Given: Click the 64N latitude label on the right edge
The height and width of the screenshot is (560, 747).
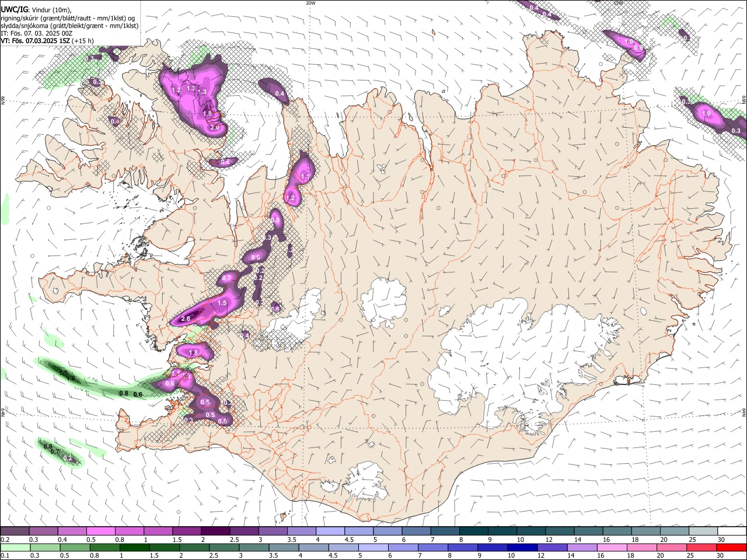Looking at the screenshot, I should pyautogui.click(x=744, y=412).
